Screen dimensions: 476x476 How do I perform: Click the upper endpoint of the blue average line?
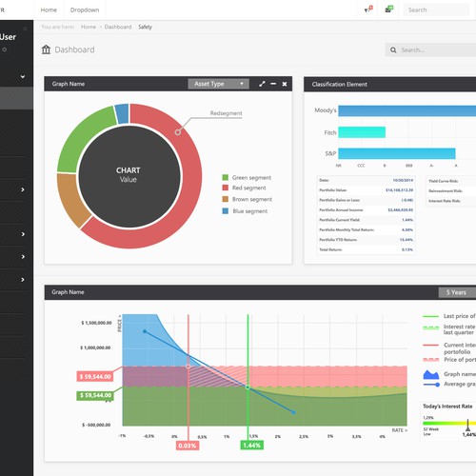click(x=145, y=331)
